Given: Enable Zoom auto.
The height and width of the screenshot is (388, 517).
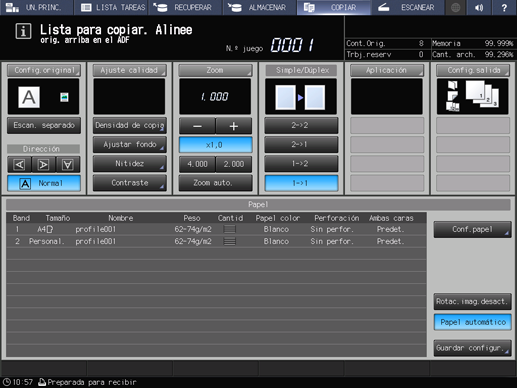Looking at the screenshot, I should (x=215, y=183).
